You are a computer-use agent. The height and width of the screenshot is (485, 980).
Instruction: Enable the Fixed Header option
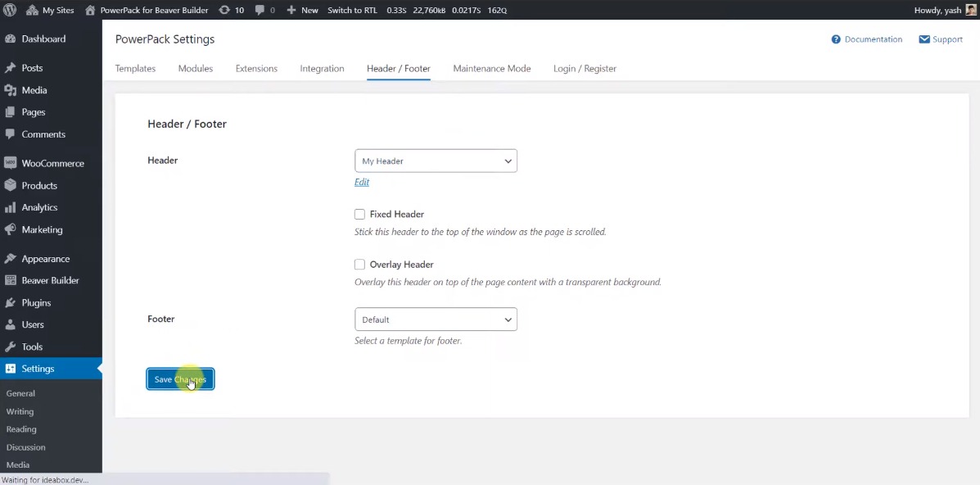(359, 214)
